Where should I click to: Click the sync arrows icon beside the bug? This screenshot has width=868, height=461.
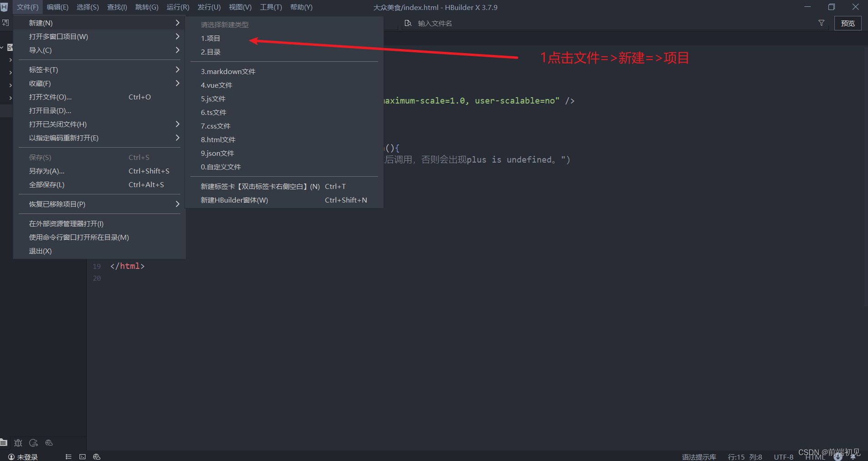pyautogui.click(x=34, y=442)
